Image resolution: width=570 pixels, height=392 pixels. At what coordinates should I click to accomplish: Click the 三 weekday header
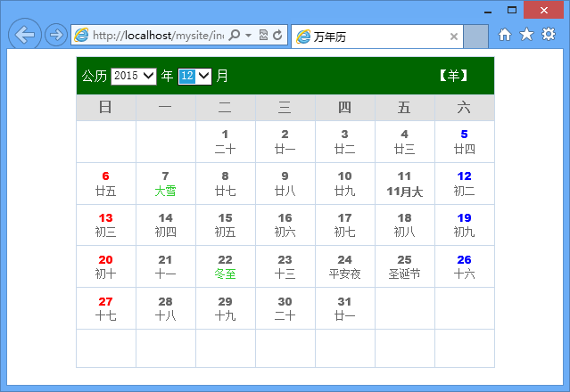pyautogui.click(x=285, y=108)
